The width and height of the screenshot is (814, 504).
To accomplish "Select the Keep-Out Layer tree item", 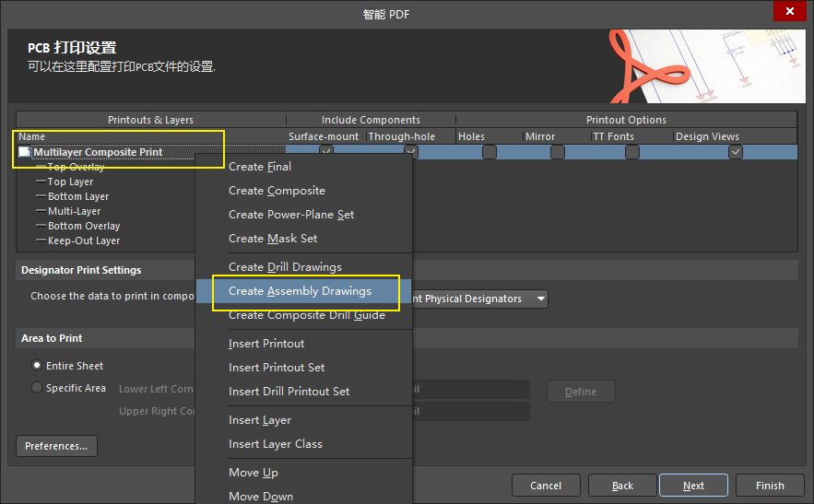I will pyautogui.click(x=84, y=240).
